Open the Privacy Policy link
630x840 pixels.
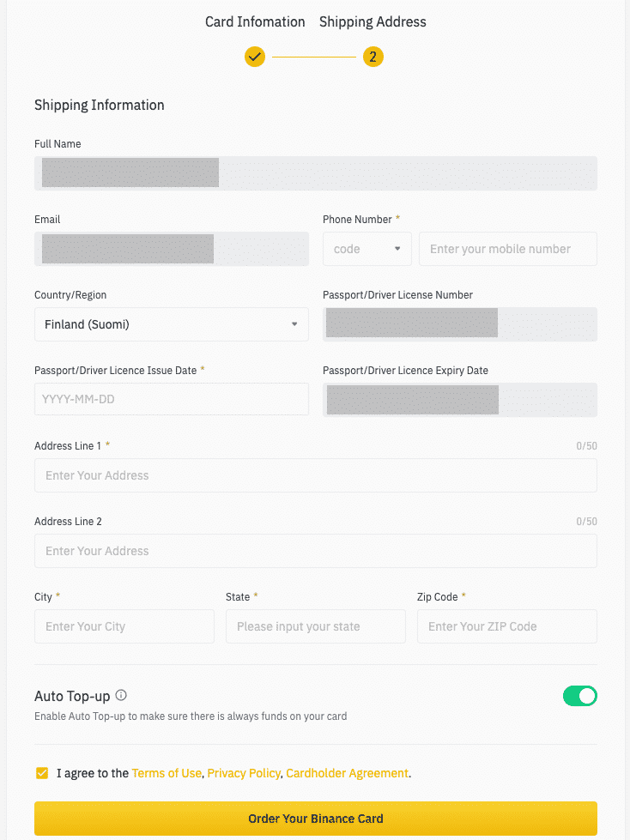pyautogui.click(x=244, y=774)
